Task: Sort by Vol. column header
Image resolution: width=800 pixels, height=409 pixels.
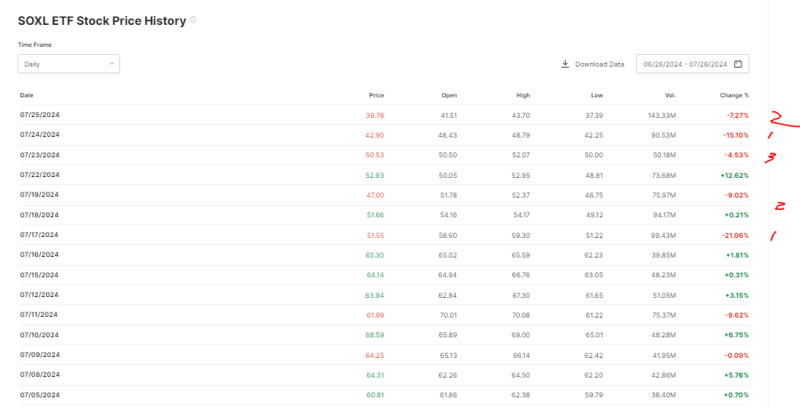Action: (x=669, y=95)
